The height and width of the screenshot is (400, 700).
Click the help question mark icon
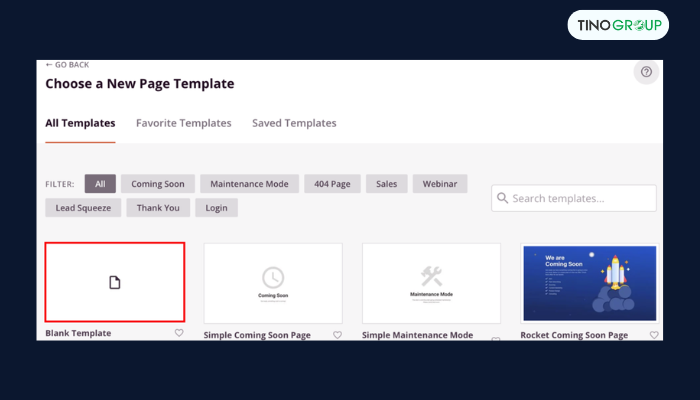(646, 72)
